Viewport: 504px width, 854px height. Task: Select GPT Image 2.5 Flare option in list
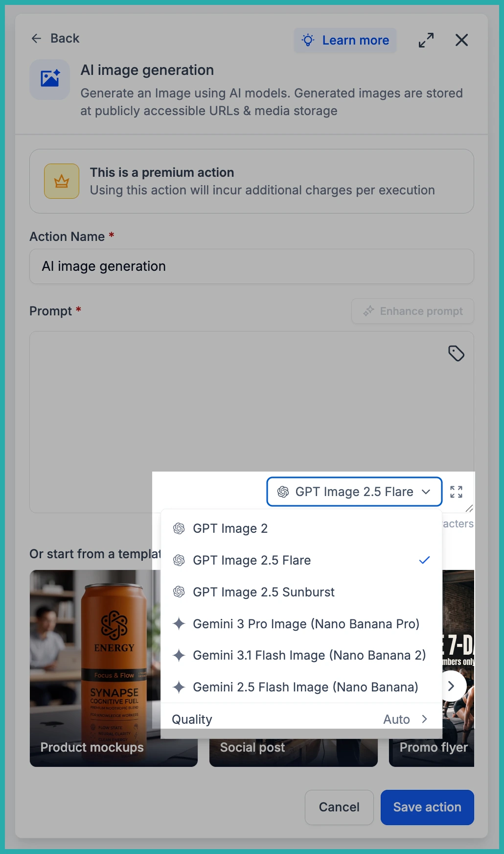point(301,560)
